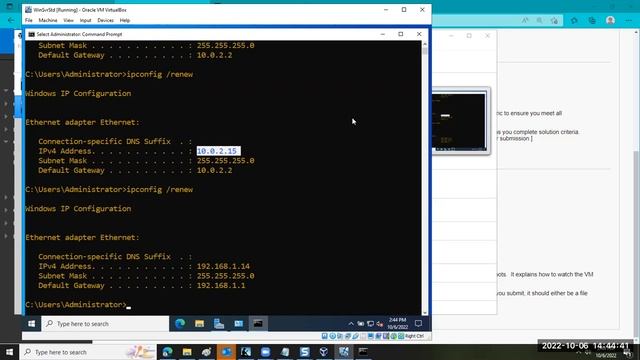Open the browser Collections icon
This screenshot has height=360, width=640.
click(x=592, y=20)
